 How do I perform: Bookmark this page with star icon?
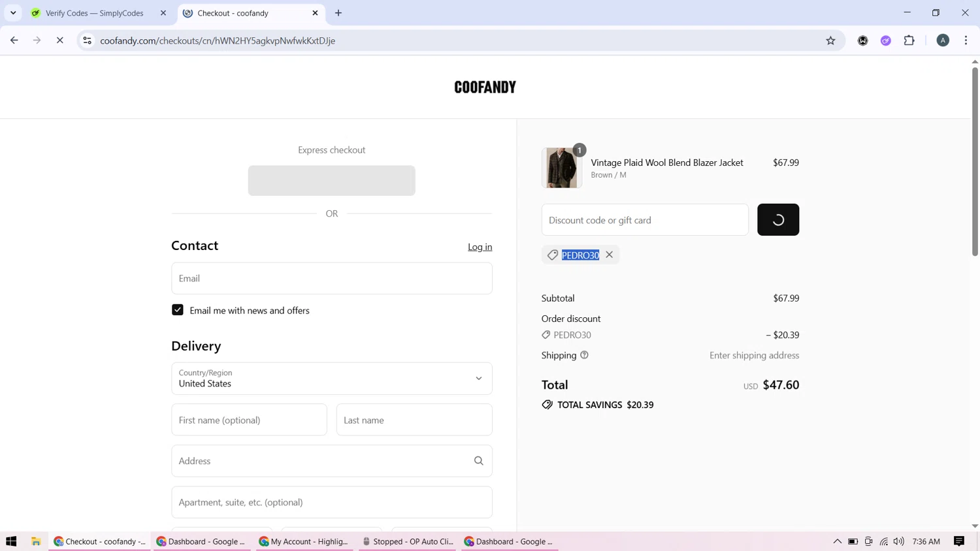[830, 40]
